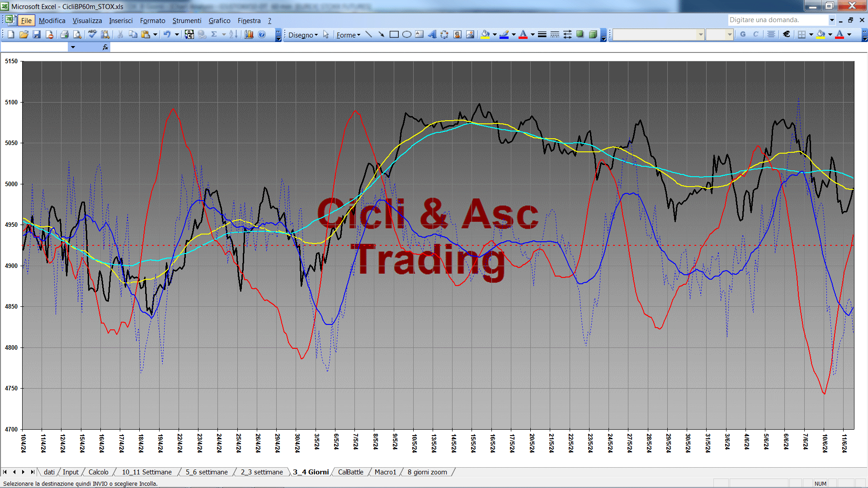Open the Name Box dropdown

click(73, 47)
